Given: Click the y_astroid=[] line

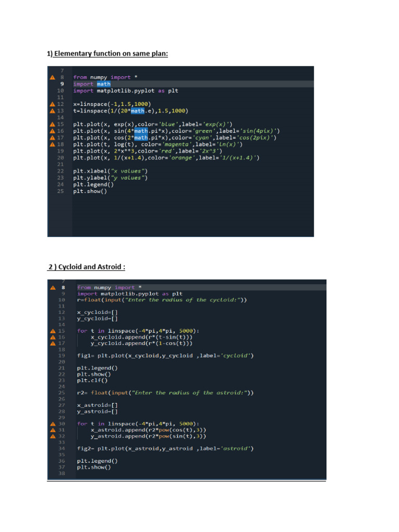Looking at the screenshot, I should pyautogui.click(x=97, y=411).
